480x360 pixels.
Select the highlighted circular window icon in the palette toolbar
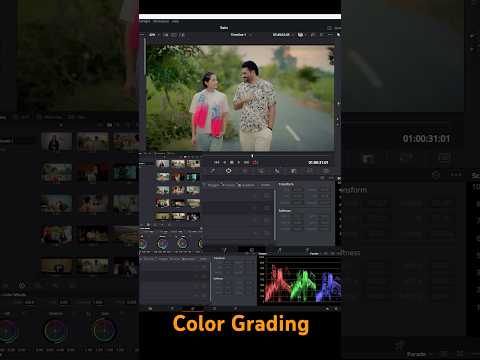click(228, 171)
